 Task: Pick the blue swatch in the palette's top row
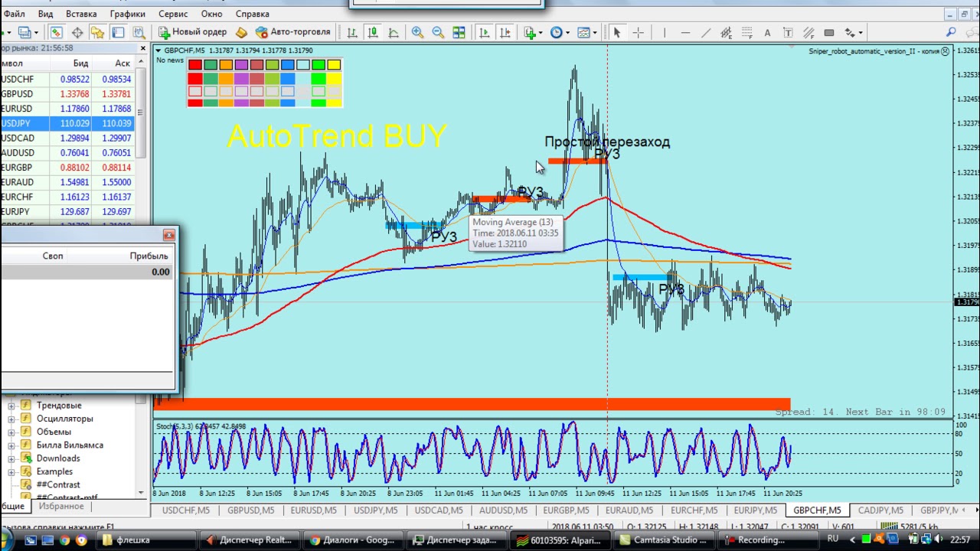coord(287,65)
